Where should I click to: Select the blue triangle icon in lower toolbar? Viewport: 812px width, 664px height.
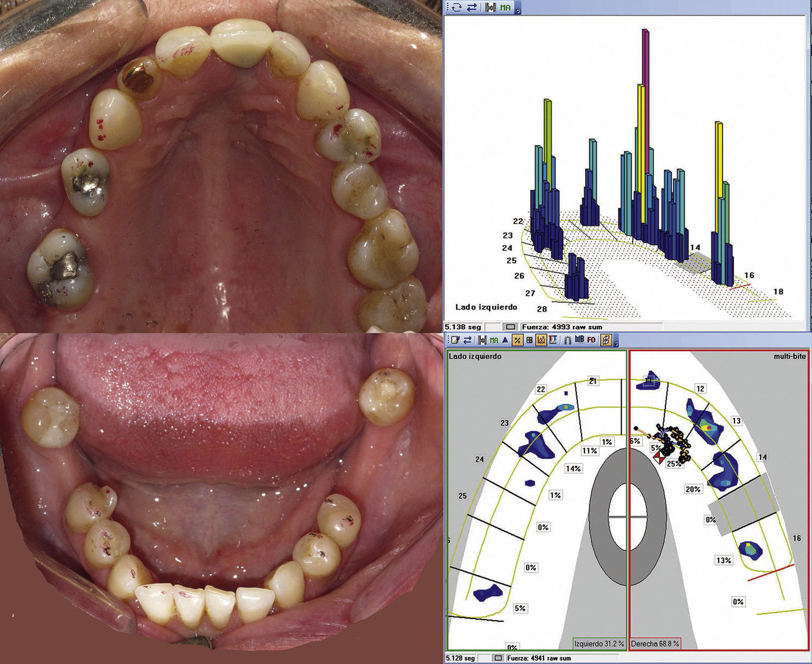coord(505,340)
